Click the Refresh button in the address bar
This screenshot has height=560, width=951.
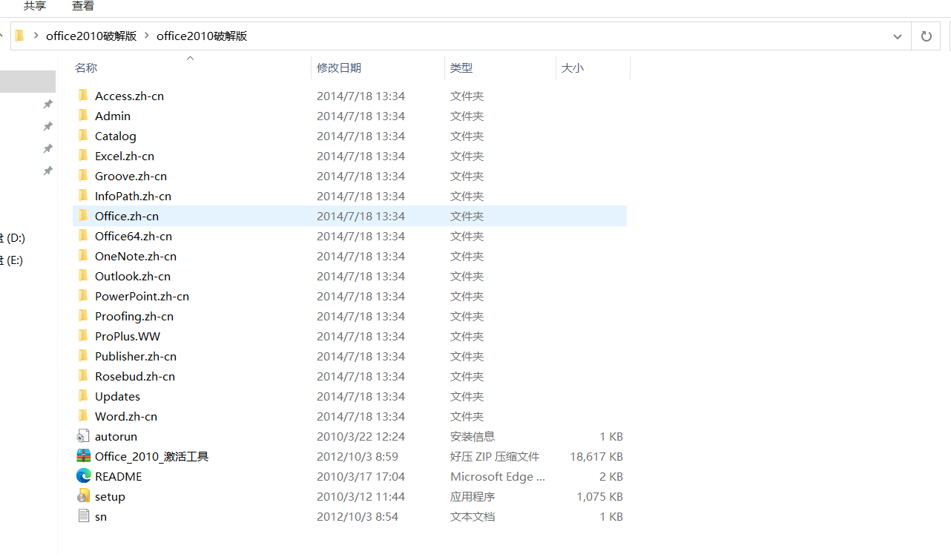[926, 36]
